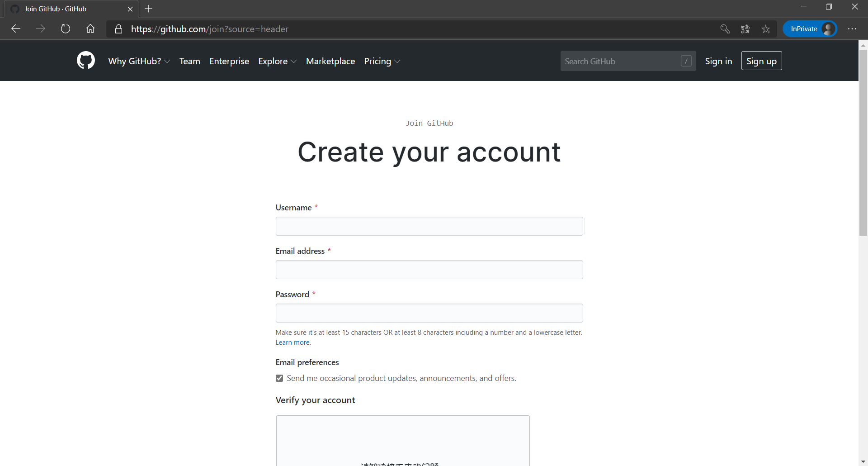This screenshot has width=868, height=466.
Task: Focus the Username input field
Action: click(429, 226)
